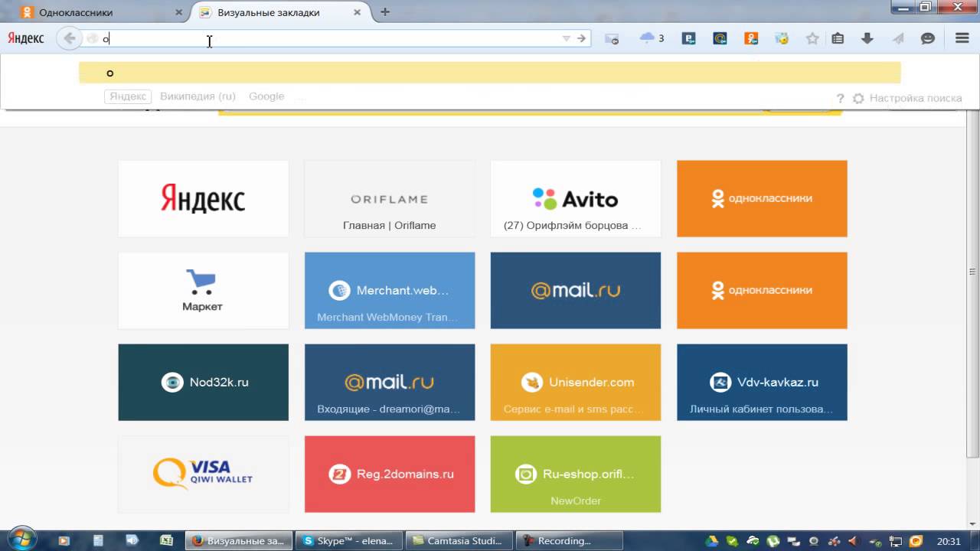Image resolution: width=980 pixels, height=551 pixels.
Task: Select the Визуальные закладки tab
Action: 281,12
